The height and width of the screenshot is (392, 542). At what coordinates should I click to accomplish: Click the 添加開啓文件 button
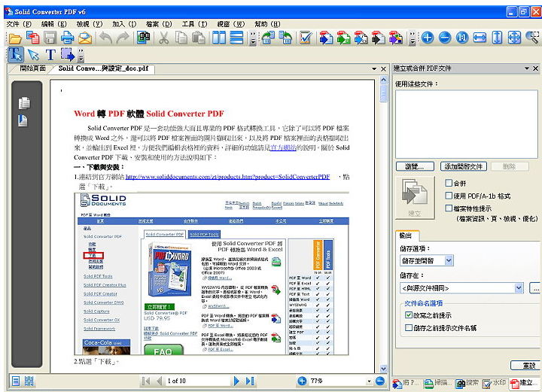point(464,166)
